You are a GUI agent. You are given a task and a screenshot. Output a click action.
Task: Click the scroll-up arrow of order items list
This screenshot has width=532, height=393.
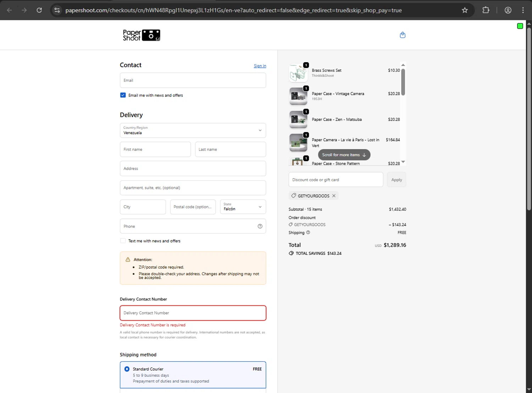coord(403,65)
